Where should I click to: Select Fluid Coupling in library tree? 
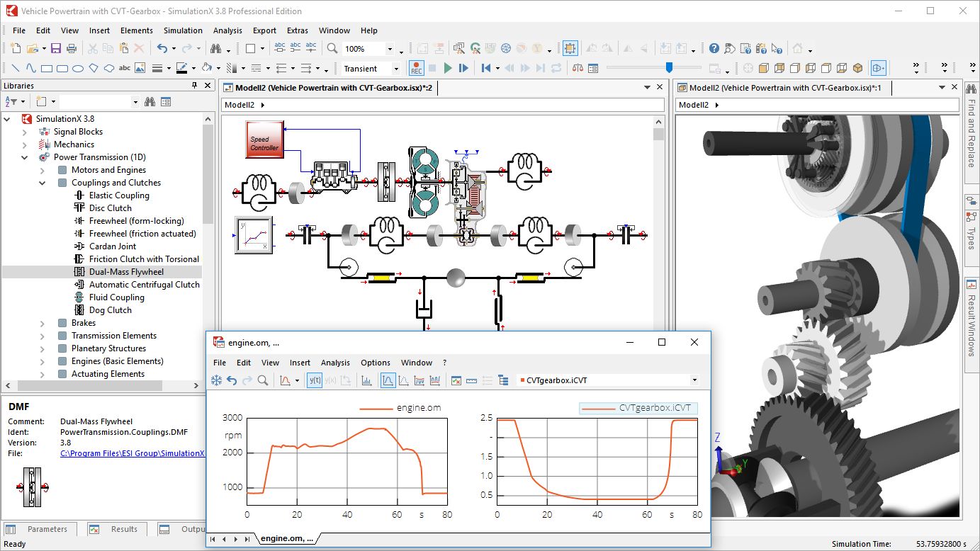[x=117, y=297]
